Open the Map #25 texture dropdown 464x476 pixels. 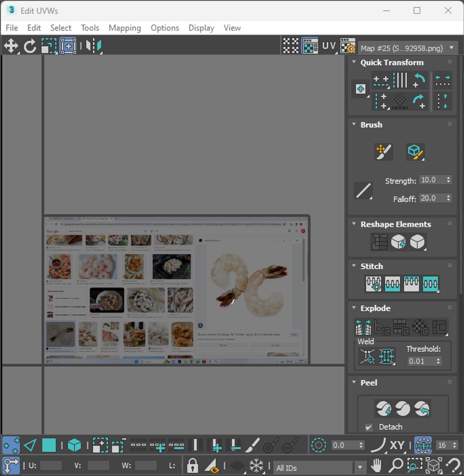[408, 48]
